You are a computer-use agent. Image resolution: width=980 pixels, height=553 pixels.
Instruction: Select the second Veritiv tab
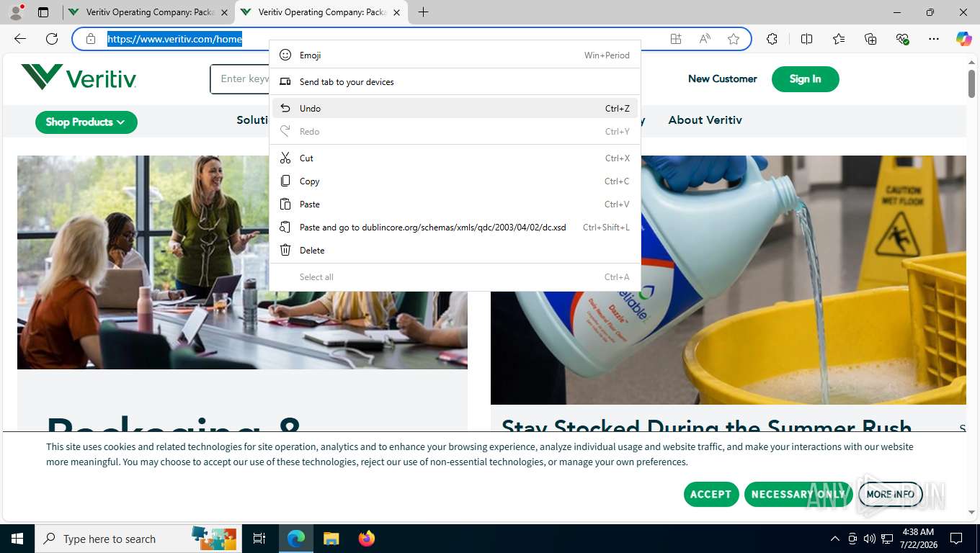pos(321,12)
